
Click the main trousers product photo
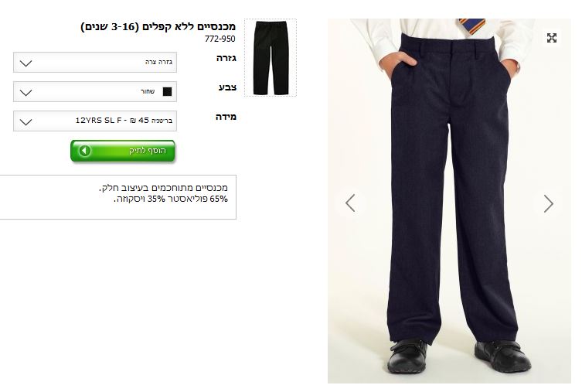[x=449, y=201]
